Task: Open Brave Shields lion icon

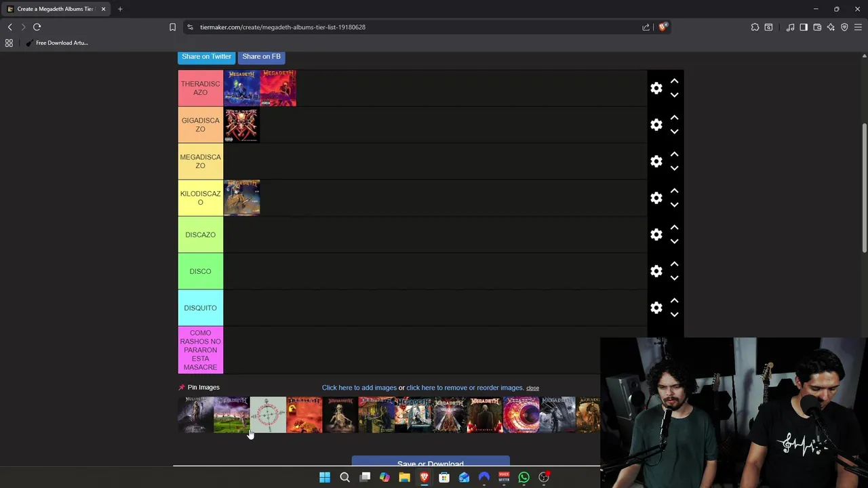Action: 663,27
